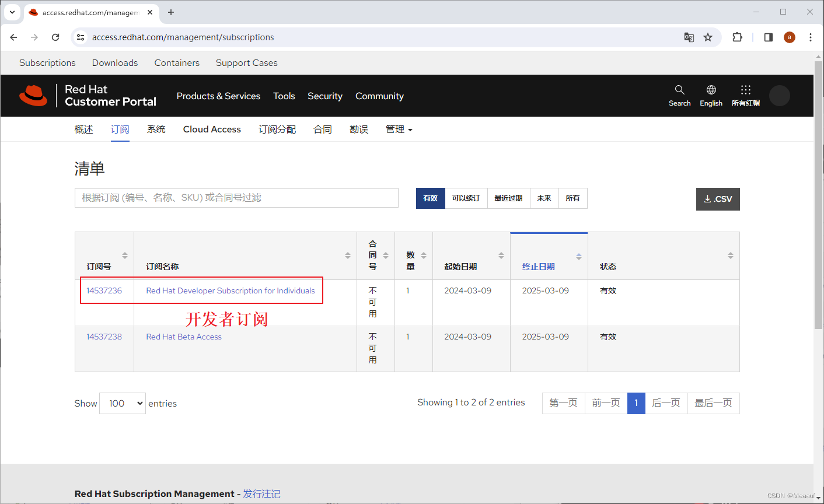Sort by 订阅名称 column arrows
The width and height of the screenshot is (824, 504).
348,256
